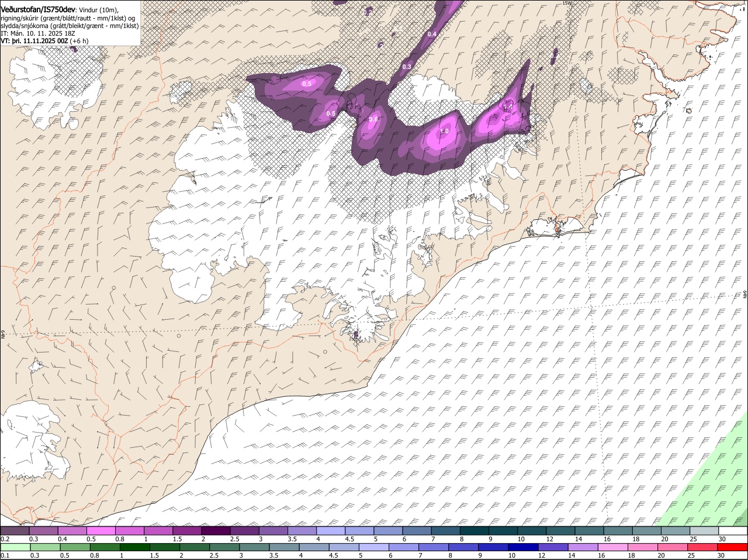This screenshot has width=748, height=560.
Task: Click the Veðurstofan/IS750dev title text
Action: (38, 9)
